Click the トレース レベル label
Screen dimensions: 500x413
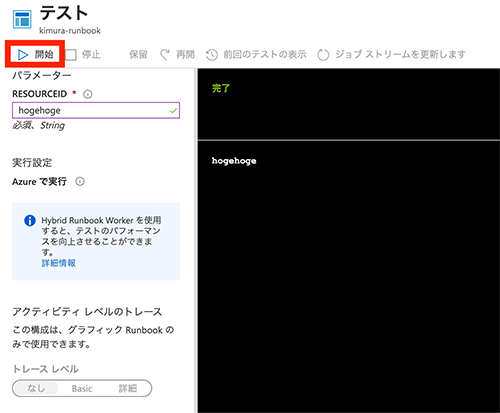[45, 369]
